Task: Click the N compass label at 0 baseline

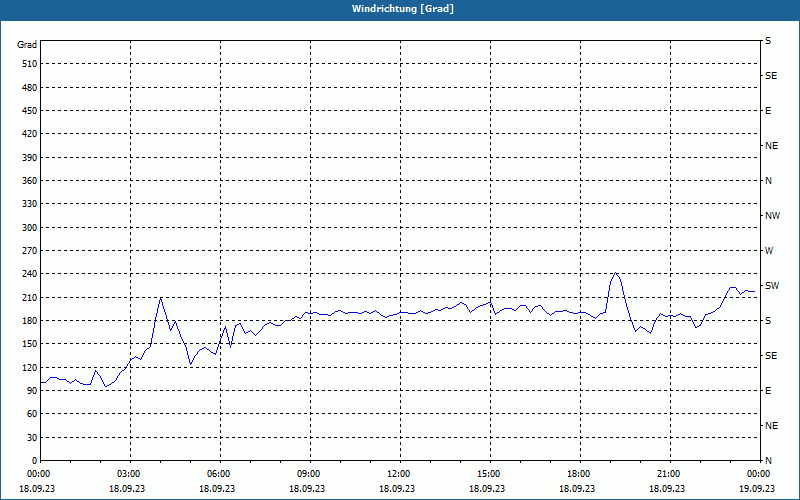Action: tap(768, 461)
